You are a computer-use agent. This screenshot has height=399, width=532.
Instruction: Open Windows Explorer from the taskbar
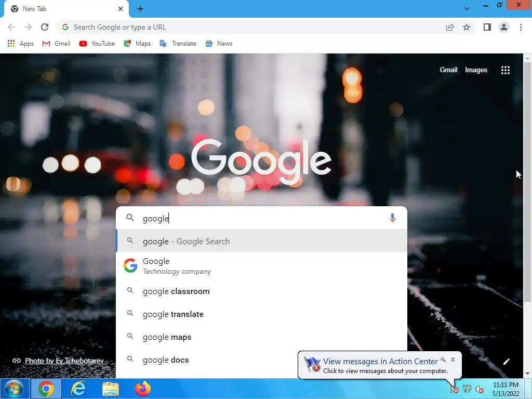(x=111, y=389)
